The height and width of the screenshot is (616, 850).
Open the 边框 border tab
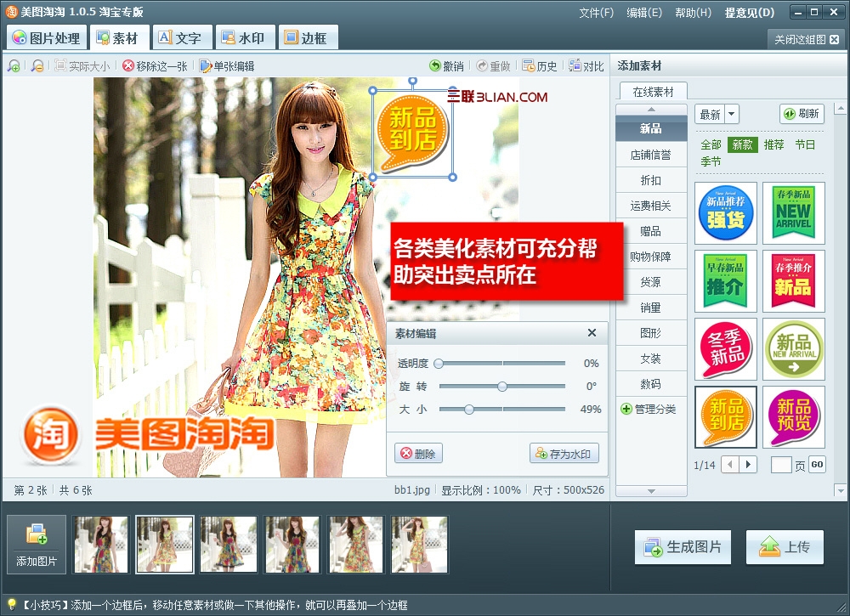tap(309, 38)
